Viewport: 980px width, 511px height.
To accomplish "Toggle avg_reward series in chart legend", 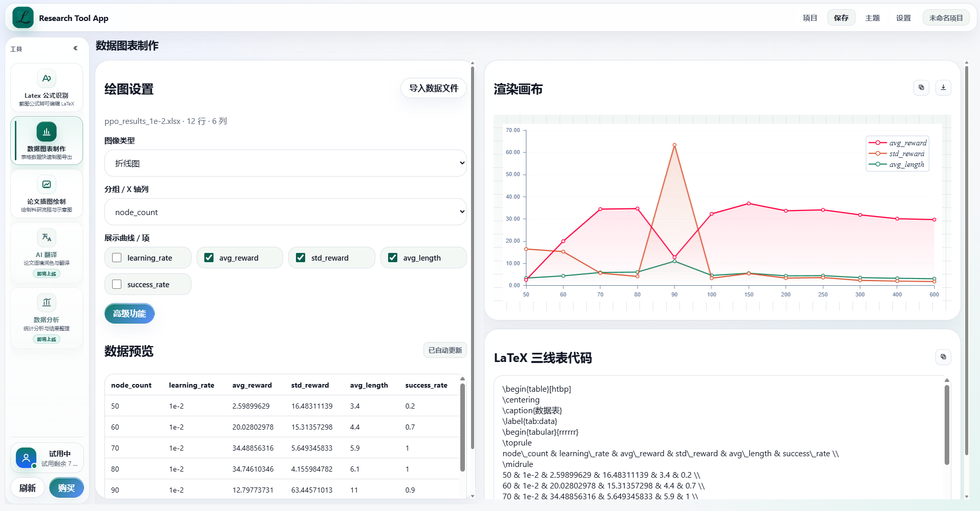I will 898,143.
